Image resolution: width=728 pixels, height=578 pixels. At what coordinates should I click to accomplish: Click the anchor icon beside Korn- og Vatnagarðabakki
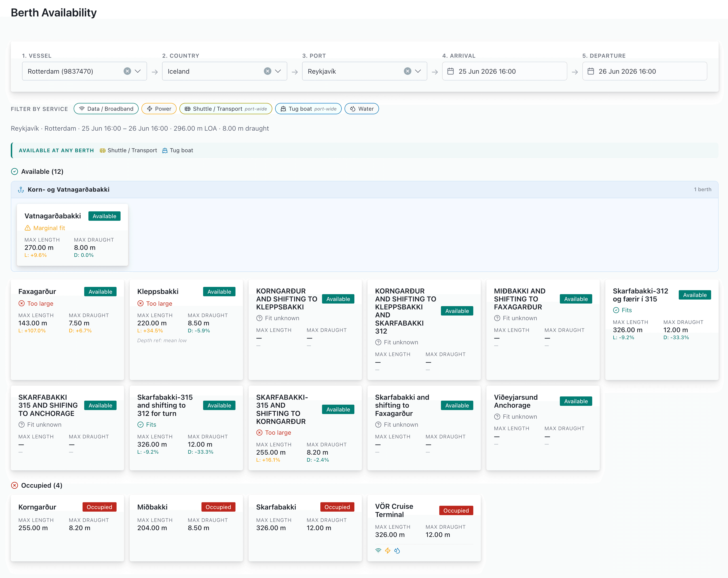pos(21,190)
